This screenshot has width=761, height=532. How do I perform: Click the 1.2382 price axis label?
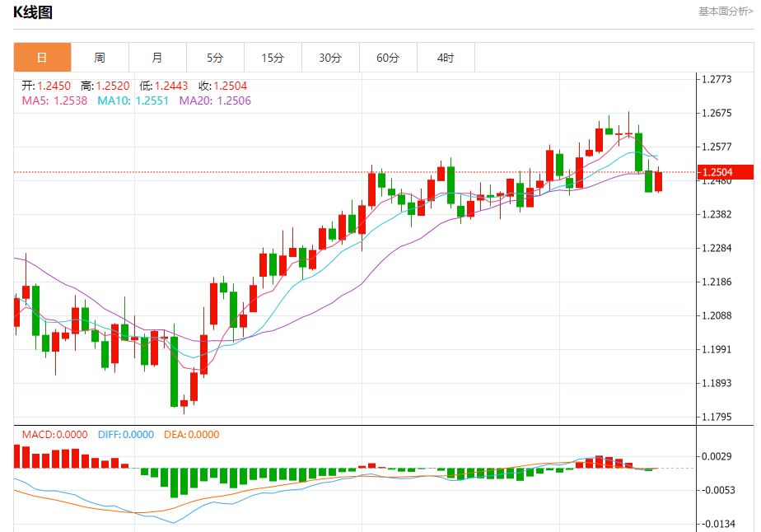point(717,214)
